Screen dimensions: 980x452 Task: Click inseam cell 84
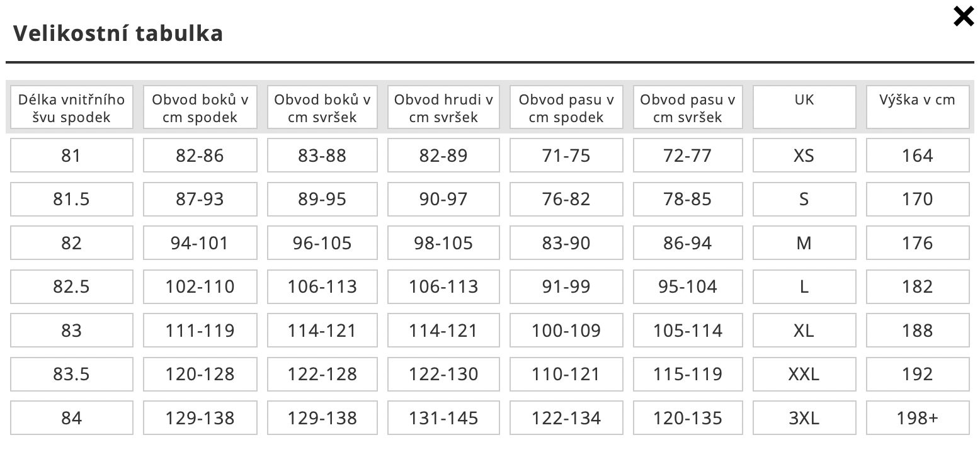click(72, 418)
